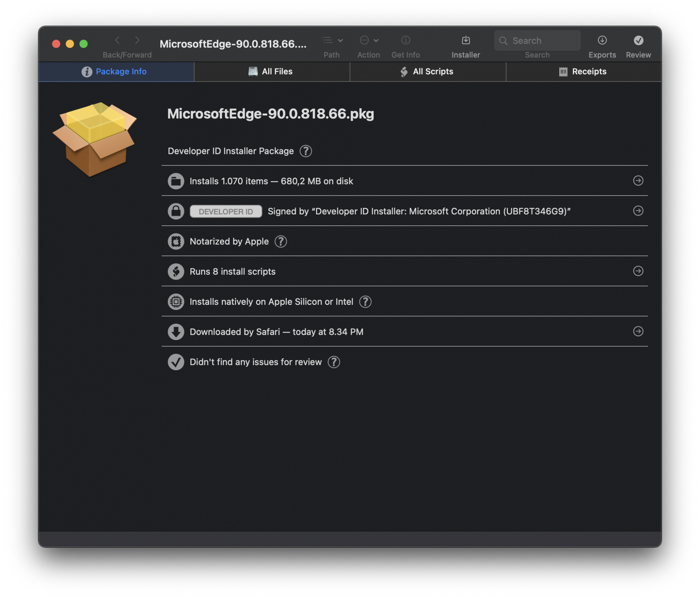Click Downloaded by Safari text
Viewport: 700px width, 598px height.
[276, 332]
